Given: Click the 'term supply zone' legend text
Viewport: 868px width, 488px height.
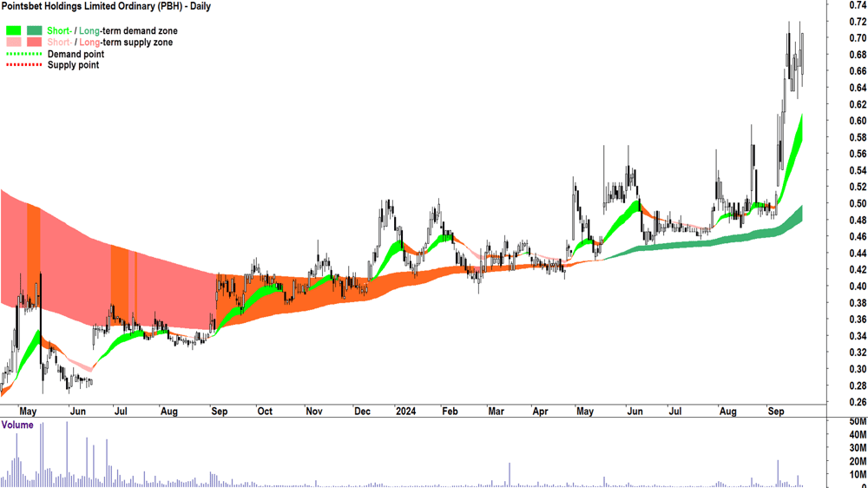Looking at the screenshot, I should 137,43.
